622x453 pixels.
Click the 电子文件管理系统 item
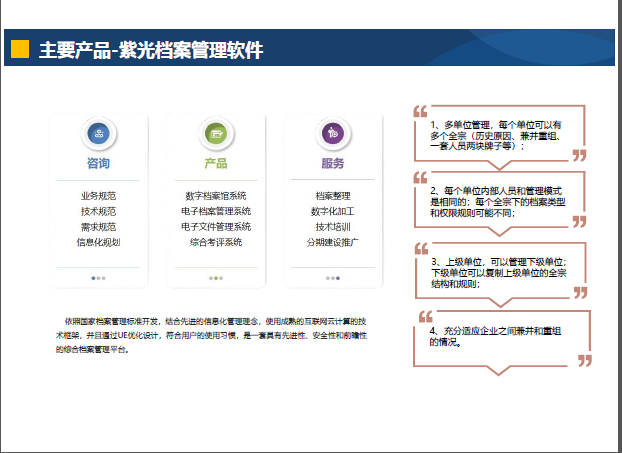[x=216, y=226]
